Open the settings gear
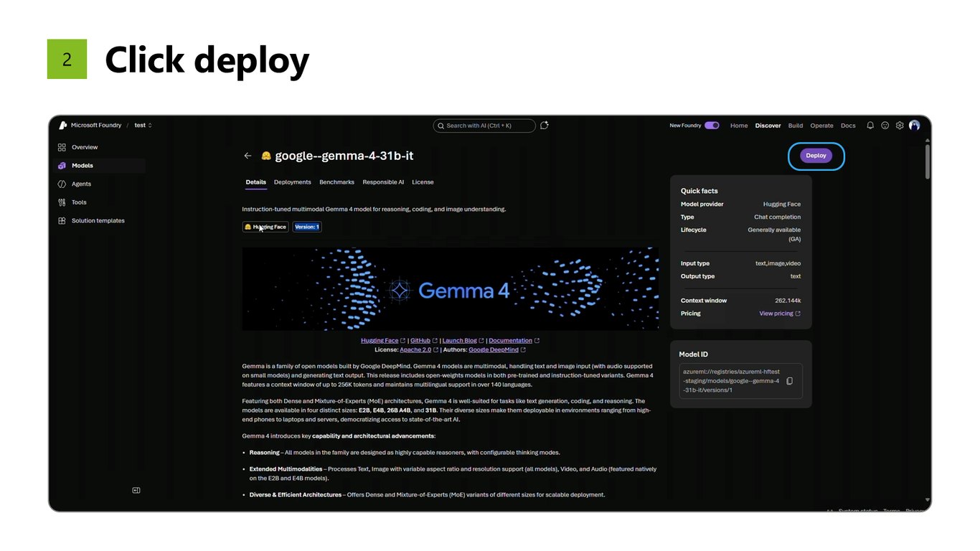This screenshot has width=980, height=551. (x=900, y=126)
